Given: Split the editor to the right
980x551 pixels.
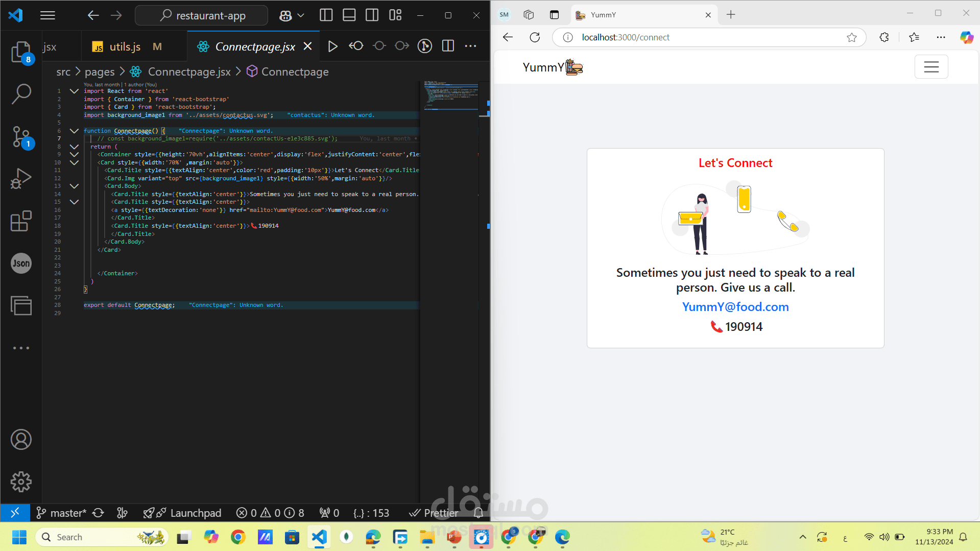Looking at the screenshot, I should click(448, 46).
